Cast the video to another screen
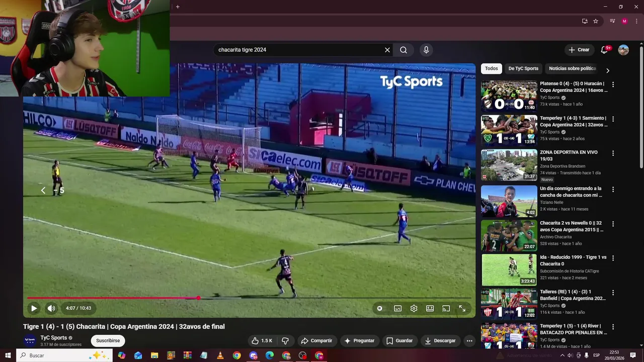The image size is (644, 362). (x=446, y=308)
